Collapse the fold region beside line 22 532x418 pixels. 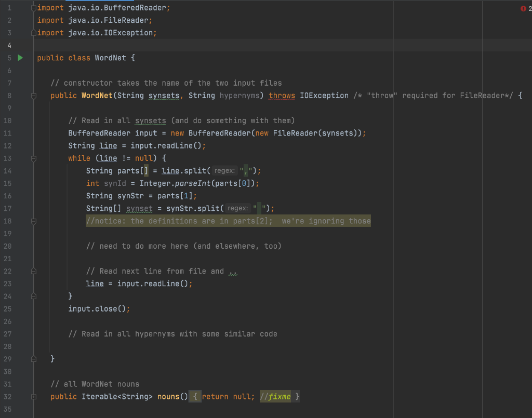pyautogui.click(x=33, y=271)
